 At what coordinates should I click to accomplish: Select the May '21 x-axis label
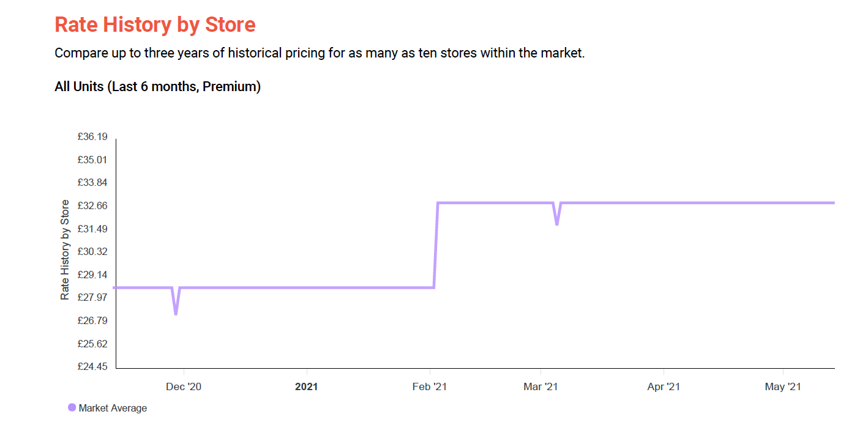(x=784, y=387)
